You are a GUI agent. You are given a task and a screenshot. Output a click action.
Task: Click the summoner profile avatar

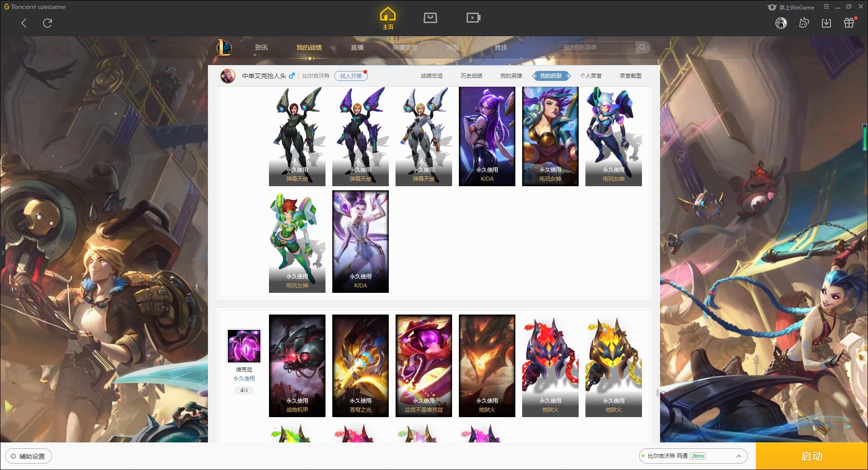[228, 76]
